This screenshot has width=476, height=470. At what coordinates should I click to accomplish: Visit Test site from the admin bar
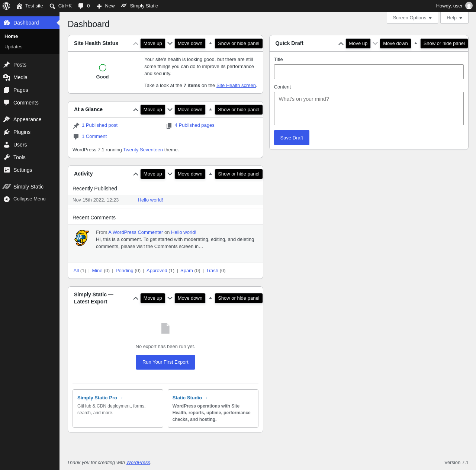click(x=30, y=6)
